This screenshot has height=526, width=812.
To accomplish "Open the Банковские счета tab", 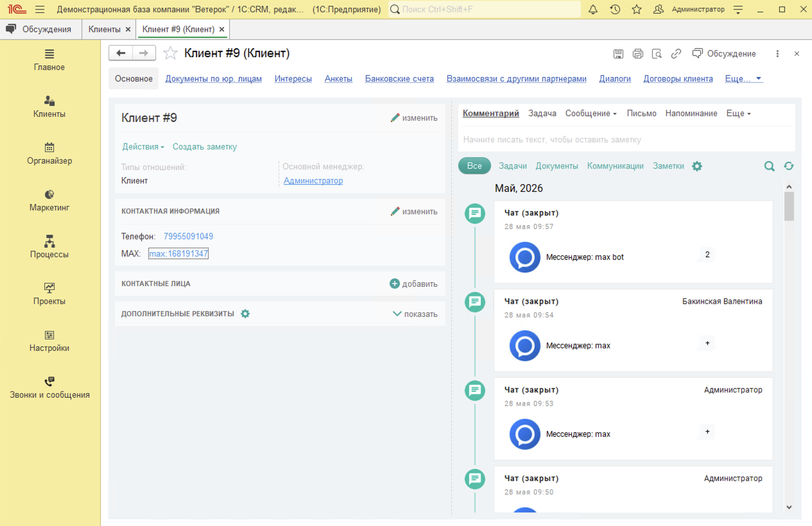I will (x=399, y=79).
